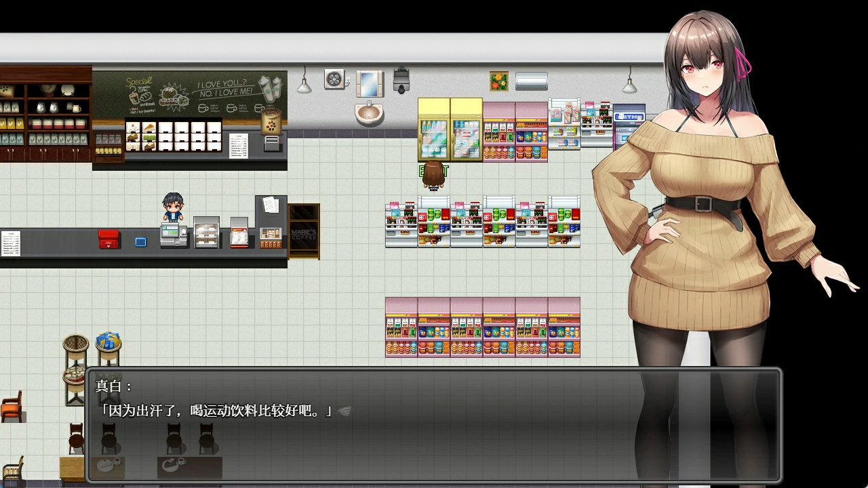Click the ventilation fan on the wall
This screenshot has height=488, width=868.
(x=335, y=79)
